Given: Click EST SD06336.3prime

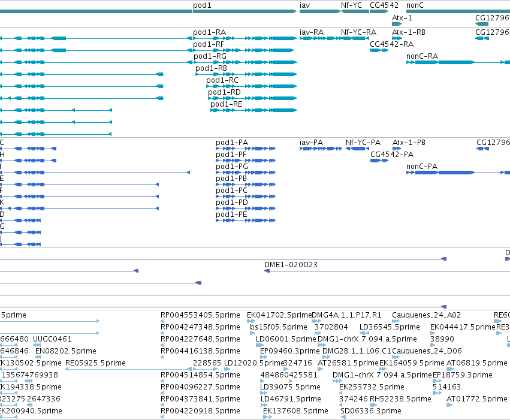Looking at the screenshot, I should pyautogui.click(x=371, y=411).
